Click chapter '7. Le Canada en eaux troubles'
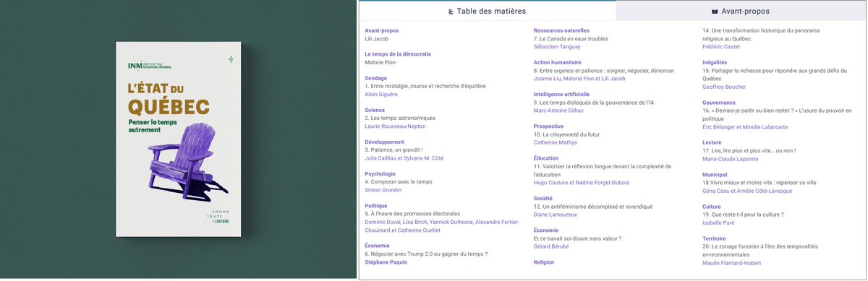This screenshot has height=281, width=868. click(x=571, y=38)
